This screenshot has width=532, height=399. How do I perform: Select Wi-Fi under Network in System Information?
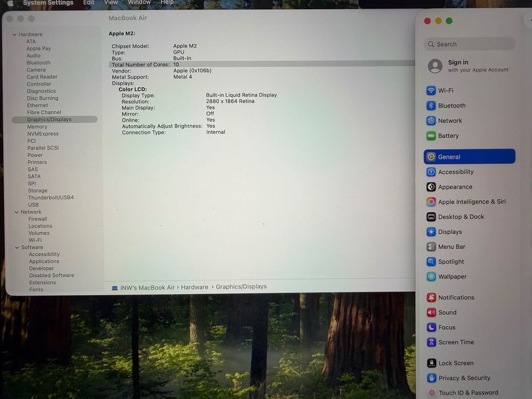(35, 240)
